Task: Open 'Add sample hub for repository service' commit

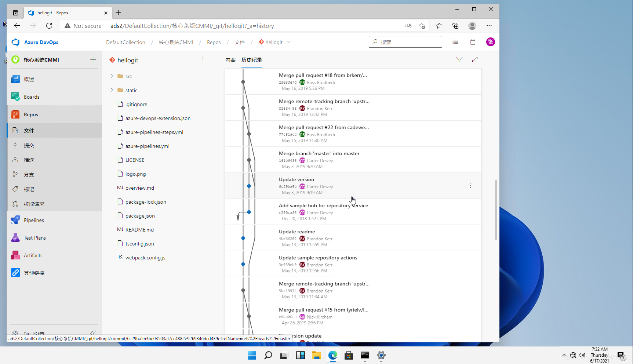Action: tap(323, 205)
